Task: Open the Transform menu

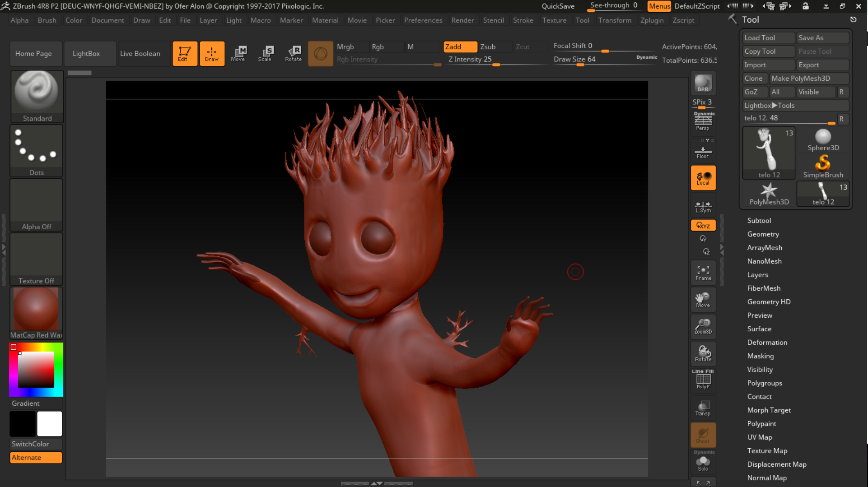Action: pyautogui.click(x=615, y=20)
